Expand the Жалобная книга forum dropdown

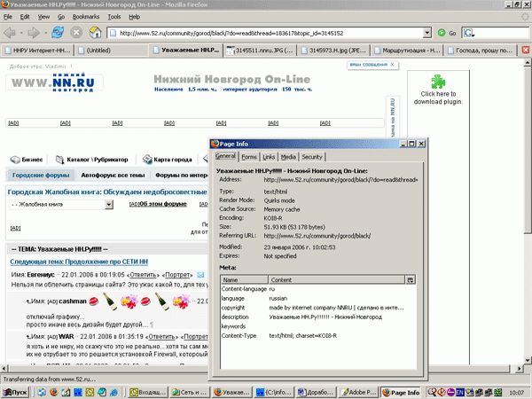click(109, 204)
